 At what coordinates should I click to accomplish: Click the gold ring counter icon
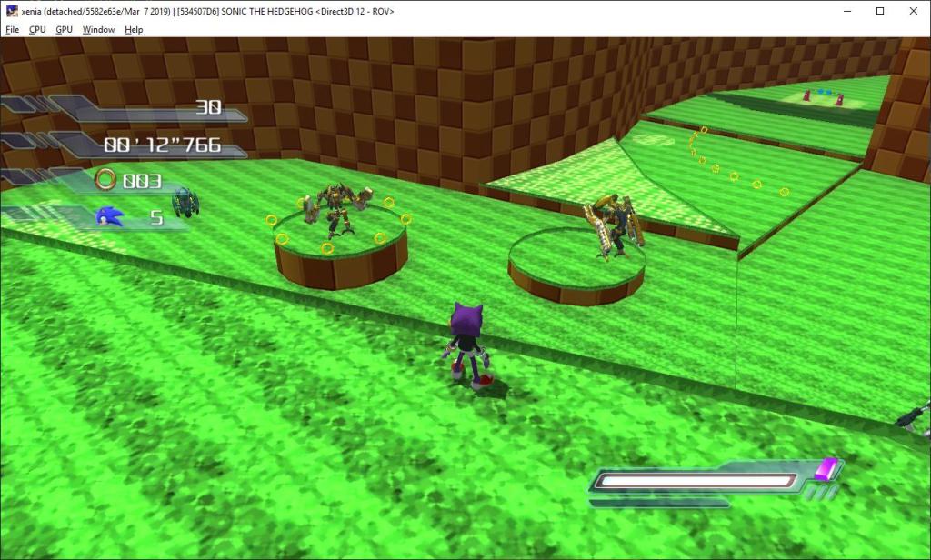(x=106, y=180)
